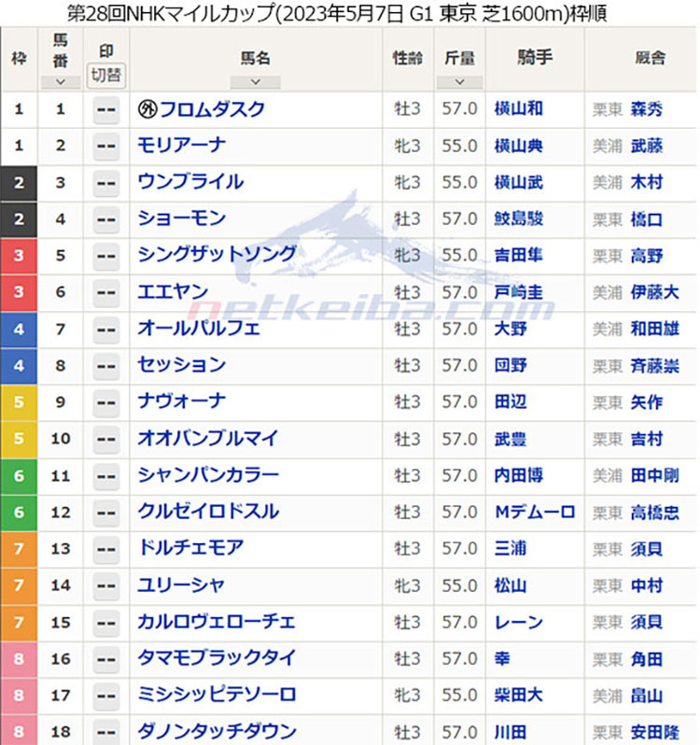This screenshot has width=700, height=745.
Task: Open horse page for ユリーシャ
Action: [x=181, y=584]
